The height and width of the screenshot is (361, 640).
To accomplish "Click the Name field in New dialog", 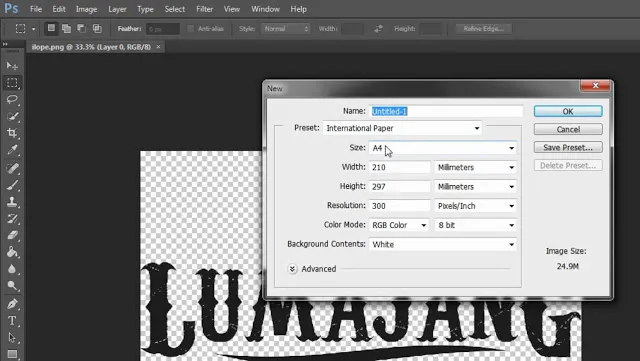I will coord(446,111).
